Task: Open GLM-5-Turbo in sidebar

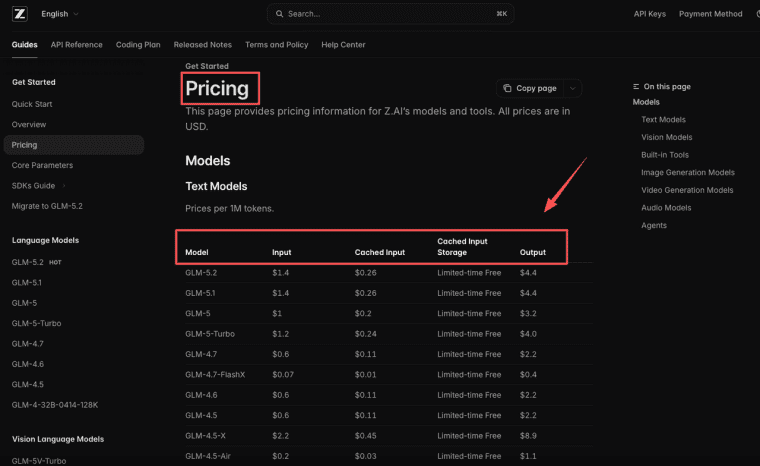Action: click(x=36, y=323)
